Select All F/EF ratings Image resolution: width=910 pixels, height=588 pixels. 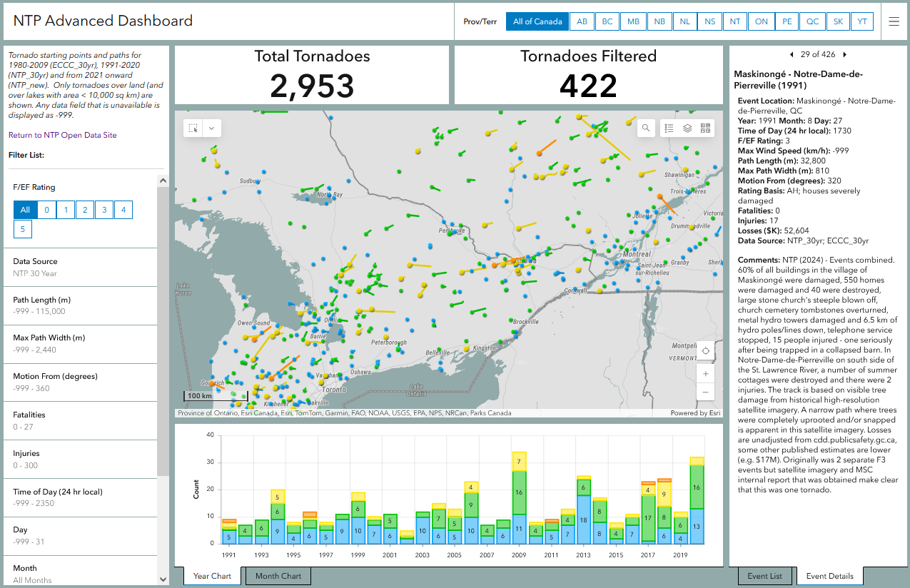(x=25, y=210)
